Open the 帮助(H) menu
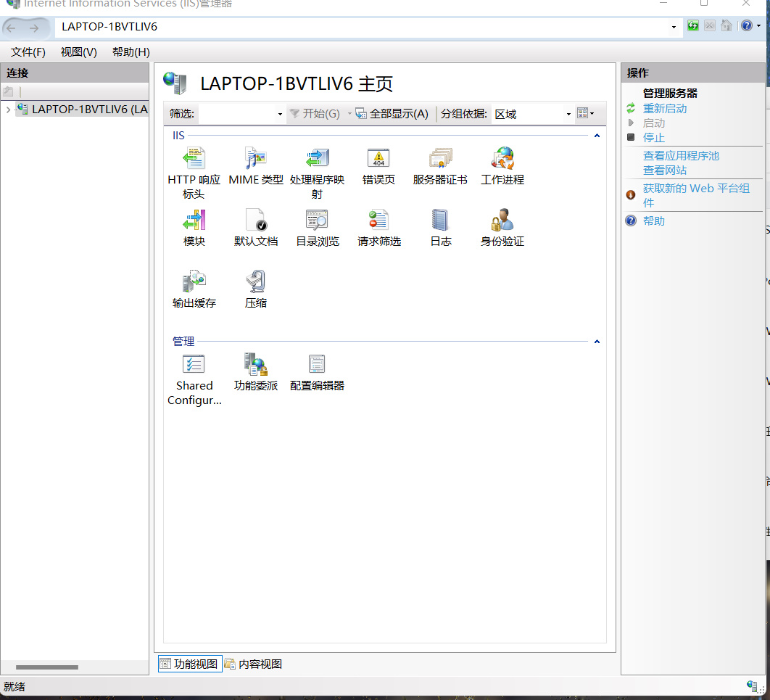Image resolution: width=770 pixels, height=700 pixels. 131,52
